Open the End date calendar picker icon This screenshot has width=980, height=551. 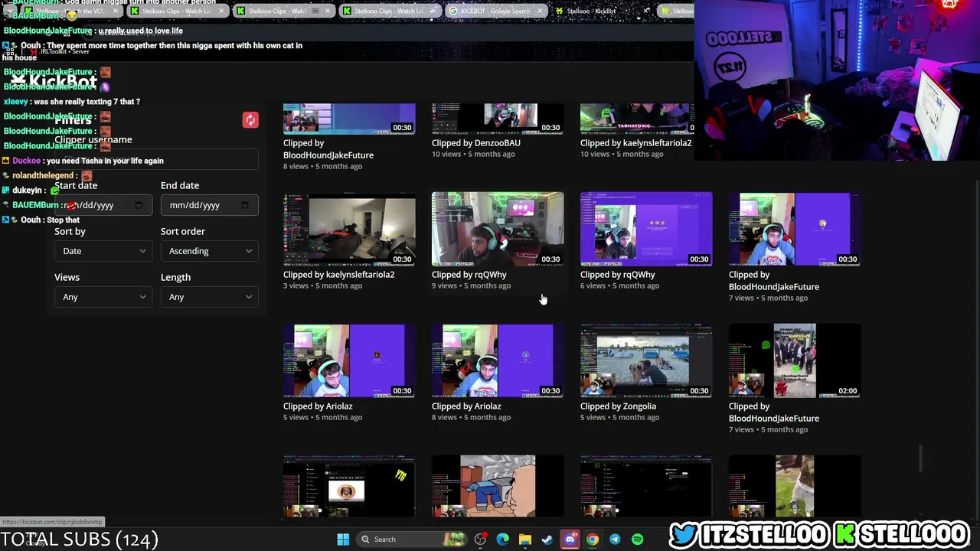(x=245, y=205)
